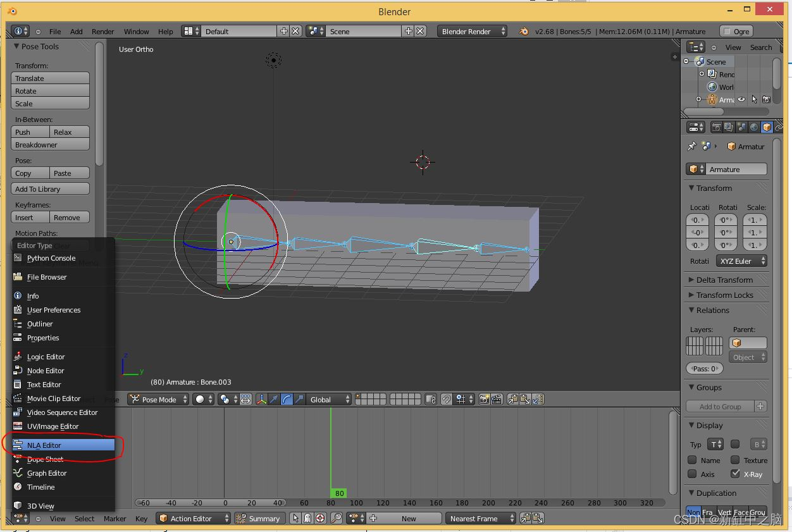Expand the Render Layers node in the outliner
The width and height of the screenshot is (792, 532).
click(702, 74)
